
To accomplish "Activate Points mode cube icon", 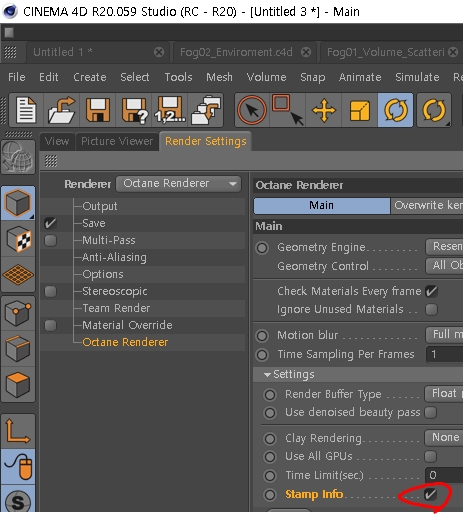I will pyautogui.click(x=18, y=313).
